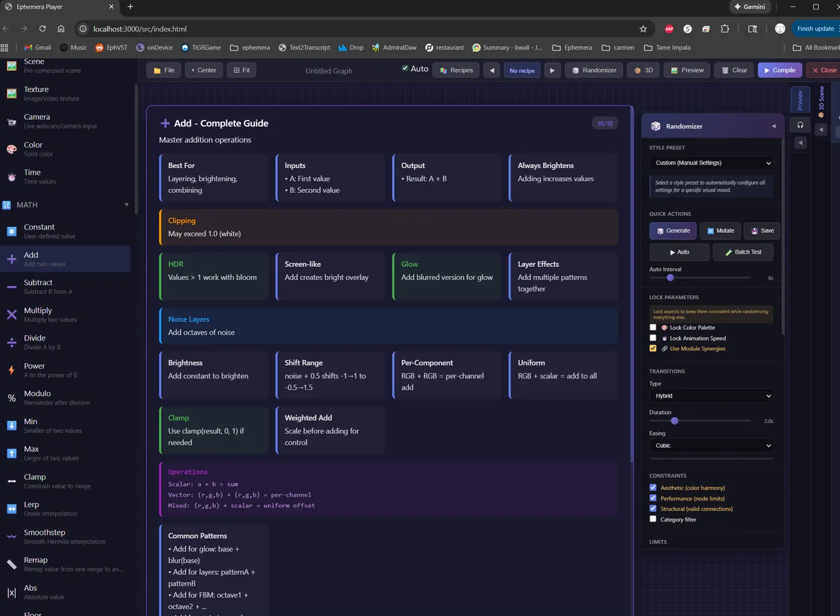840x616 pixels.
Task: Open the Easing dropdown set to Cubic
Action: 711,445
